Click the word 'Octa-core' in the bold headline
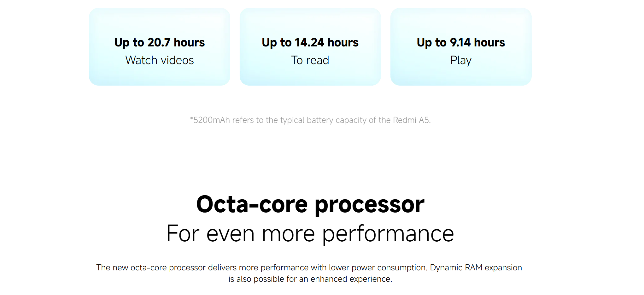Image resolution: width=644 pixels, height=295 pixels. tap(252, 204)
